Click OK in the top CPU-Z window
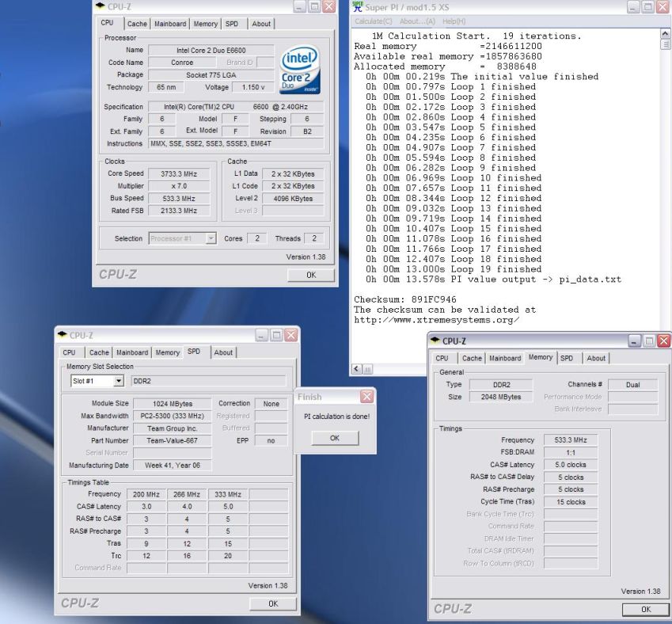 (x=311, y=275)
